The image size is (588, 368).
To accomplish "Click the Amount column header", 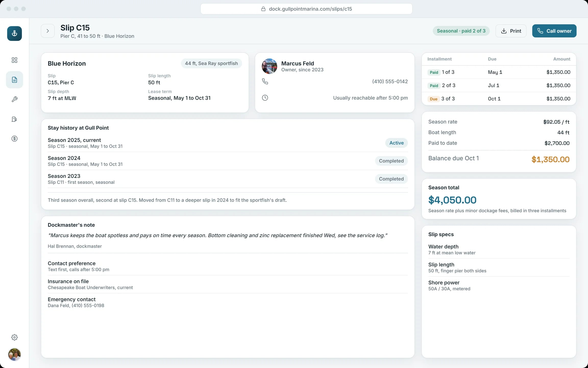I will [x=562, y=59].
